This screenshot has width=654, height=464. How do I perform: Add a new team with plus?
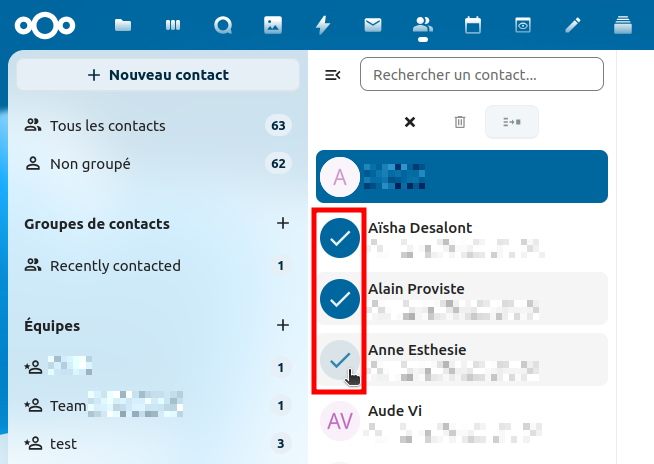[283, 326]
